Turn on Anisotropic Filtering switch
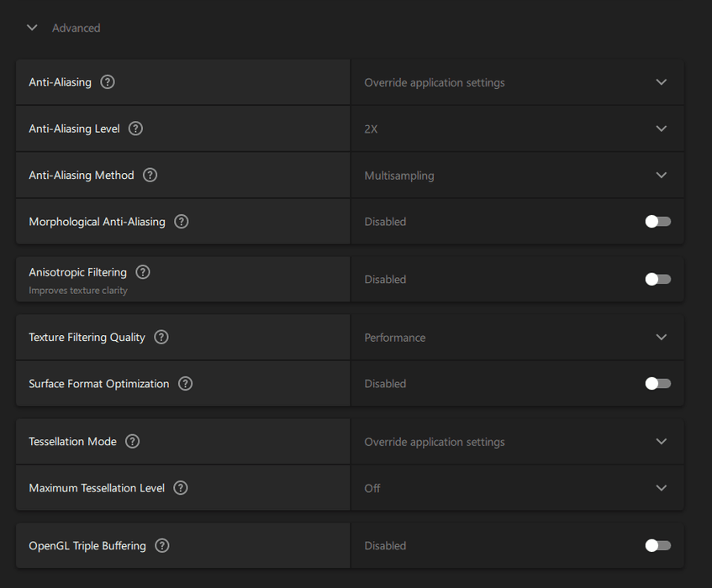 657,280
